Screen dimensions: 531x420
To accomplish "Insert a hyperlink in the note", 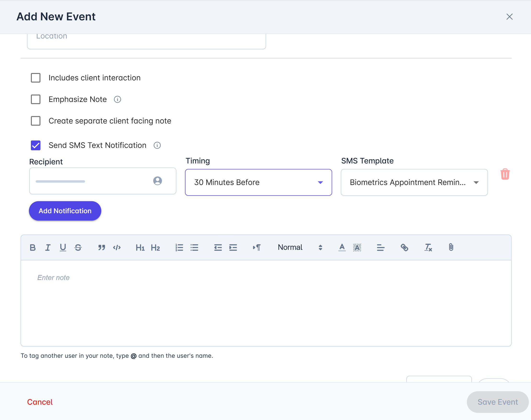I will 404,247.
